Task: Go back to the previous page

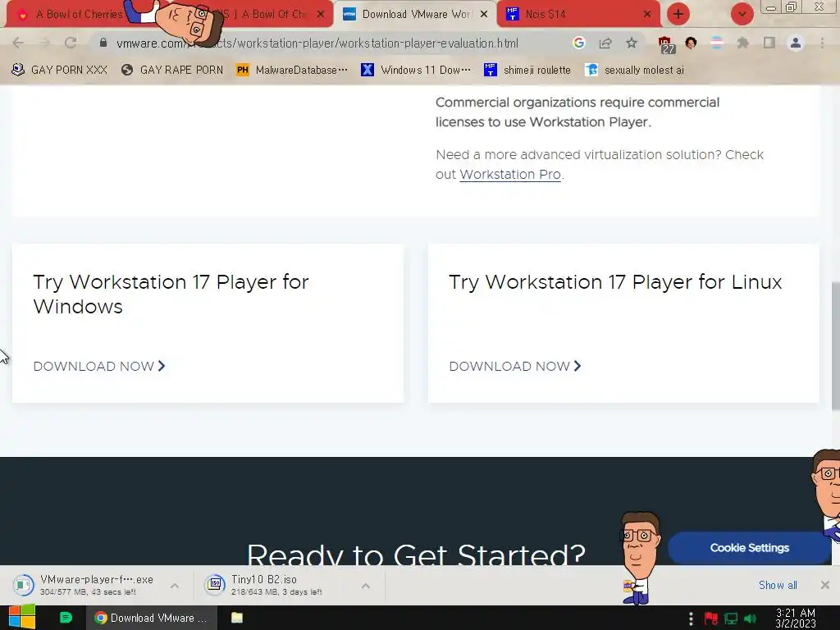Action: (18, 43)
